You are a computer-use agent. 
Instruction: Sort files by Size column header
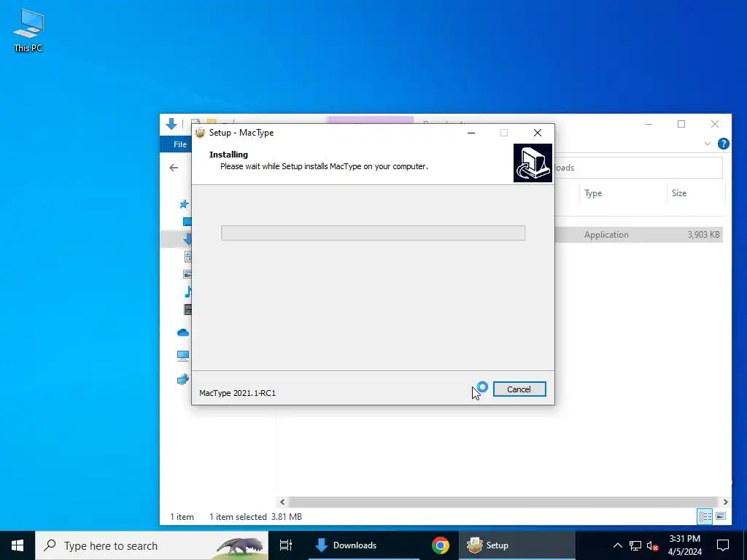tap(679, 192)
